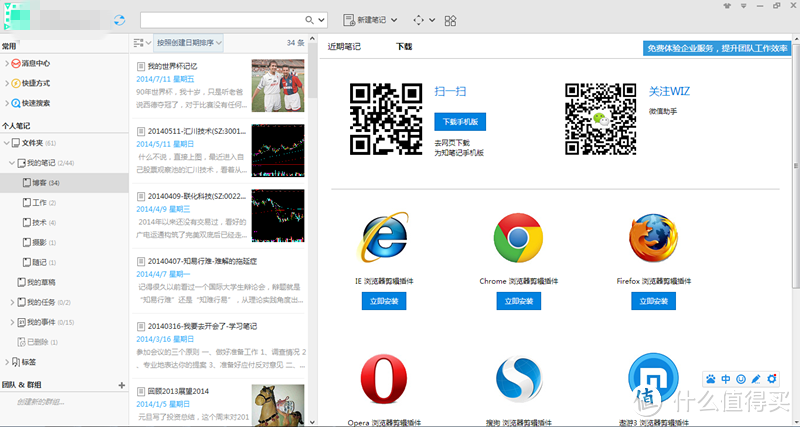
Task: Click the 新建笔记 new note button
Action: point(365,20)
